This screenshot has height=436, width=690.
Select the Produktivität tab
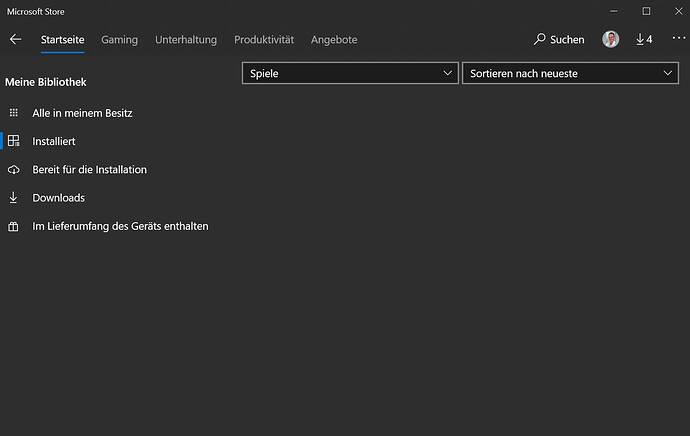[264, 40]
